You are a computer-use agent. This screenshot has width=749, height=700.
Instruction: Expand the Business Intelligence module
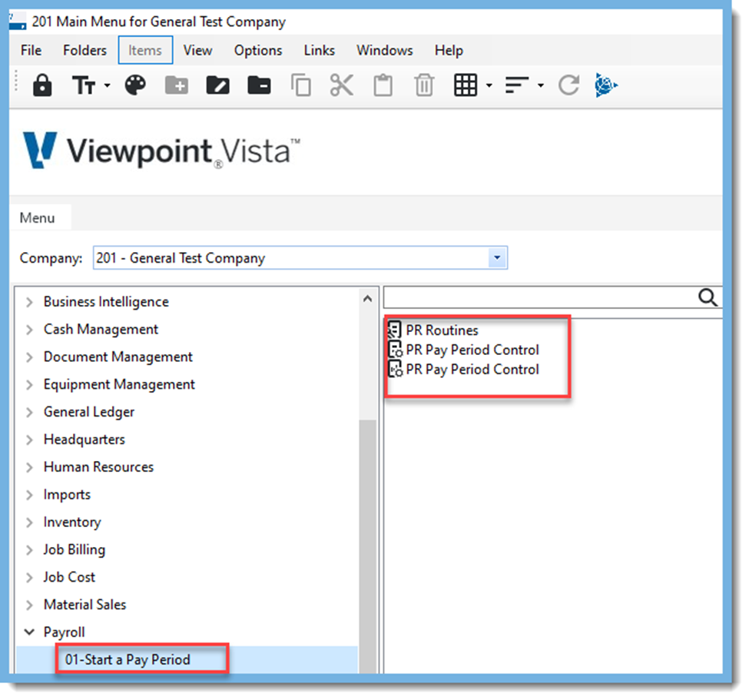(x=29, y=302)
